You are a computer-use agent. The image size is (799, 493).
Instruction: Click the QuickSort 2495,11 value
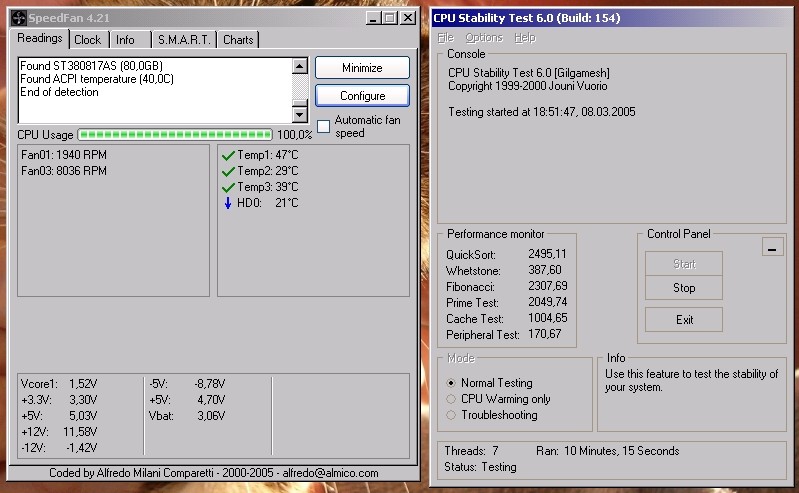point(547,254)
